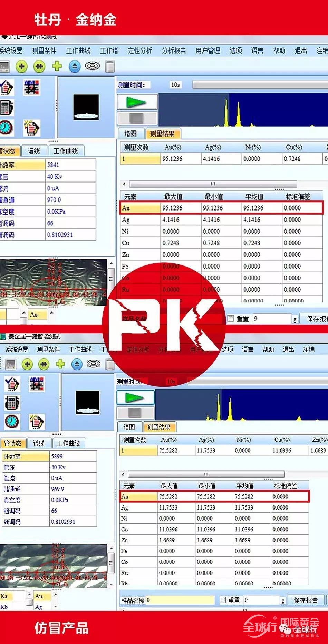Click the green double-plus circle icon in the Au 75.5282 window

point(44,364)
